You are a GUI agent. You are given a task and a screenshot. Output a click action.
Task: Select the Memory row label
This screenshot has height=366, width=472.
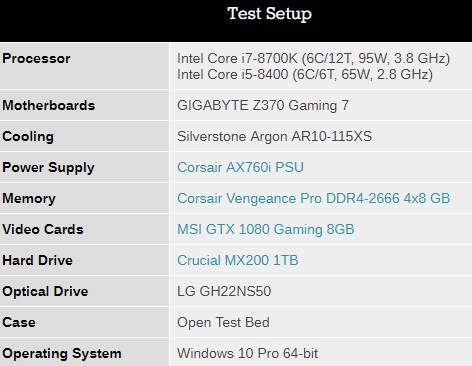point(29,198)
